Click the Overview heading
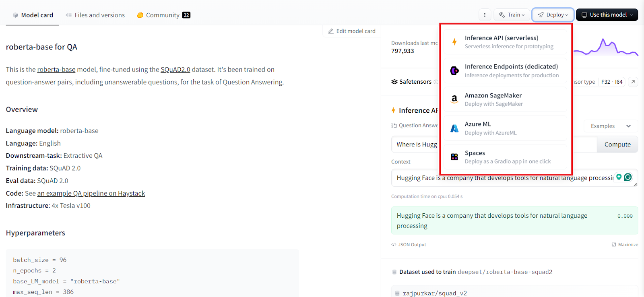644x297 pixels. 22,109
